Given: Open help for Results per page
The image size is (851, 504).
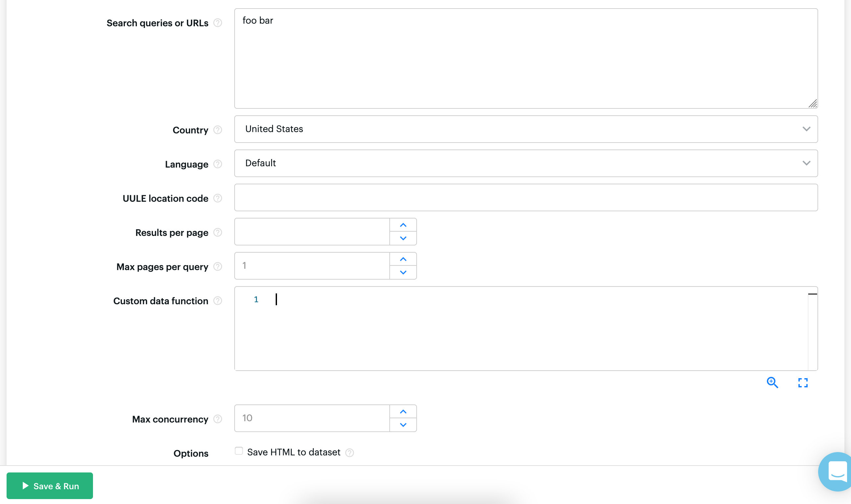Looking at the screenshot, I should click(217, 232).
